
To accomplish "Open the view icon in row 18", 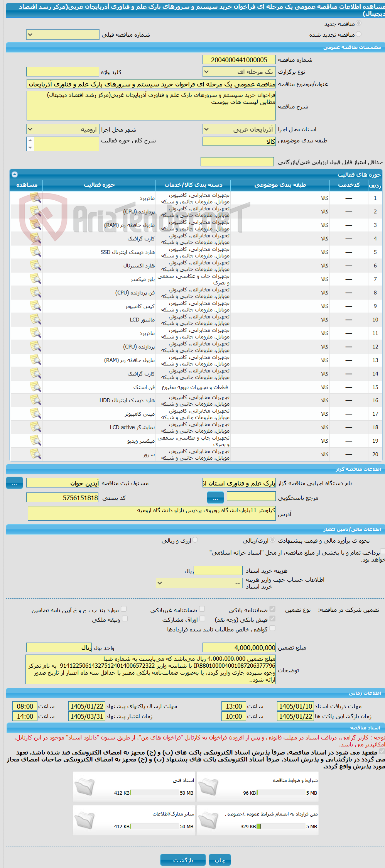I will (35, 427).
